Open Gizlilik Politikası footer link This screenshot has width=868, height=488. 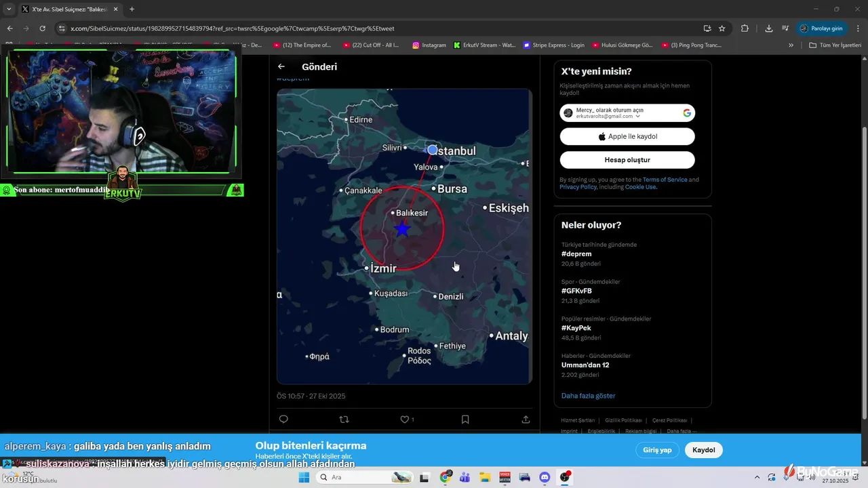point(623,420)
